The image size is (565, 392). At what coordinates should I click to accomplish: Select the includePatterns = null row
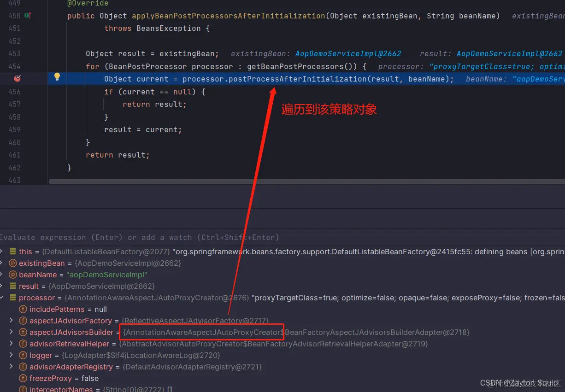click(x=282, y=309)
